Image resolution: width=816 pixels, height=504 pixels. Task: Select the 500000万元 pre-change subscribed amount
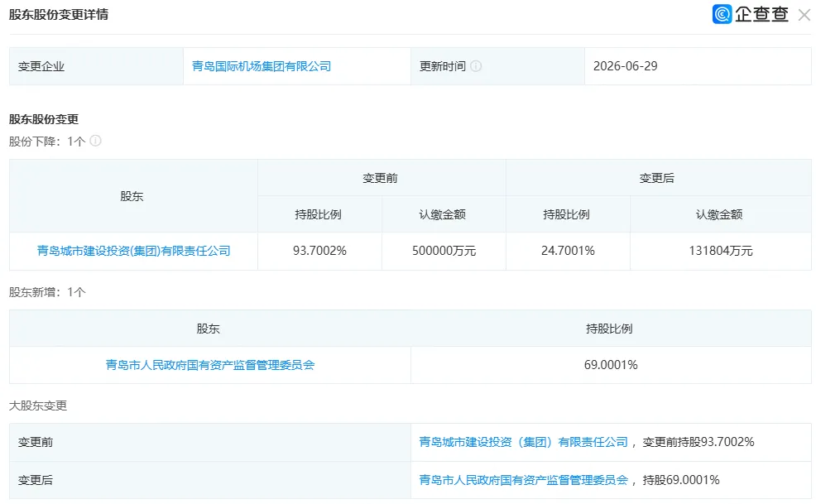(x=444, y=251)
